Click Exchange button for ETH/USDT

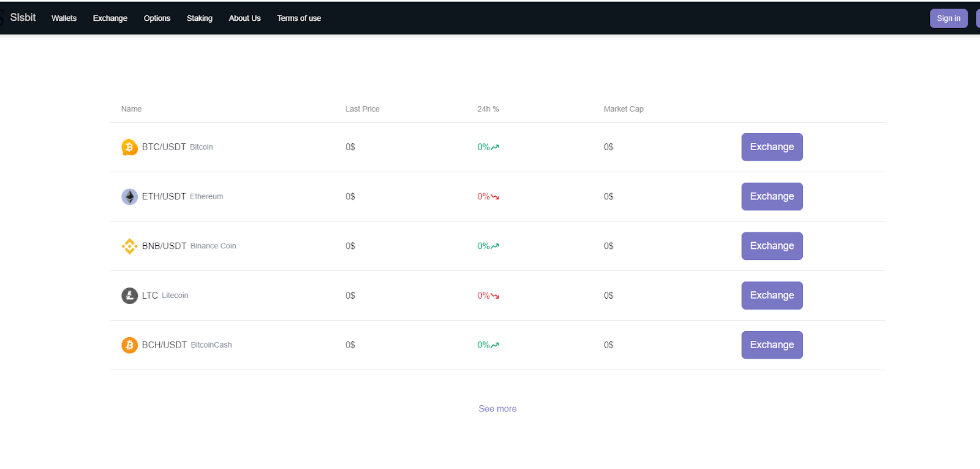(772, 197)
